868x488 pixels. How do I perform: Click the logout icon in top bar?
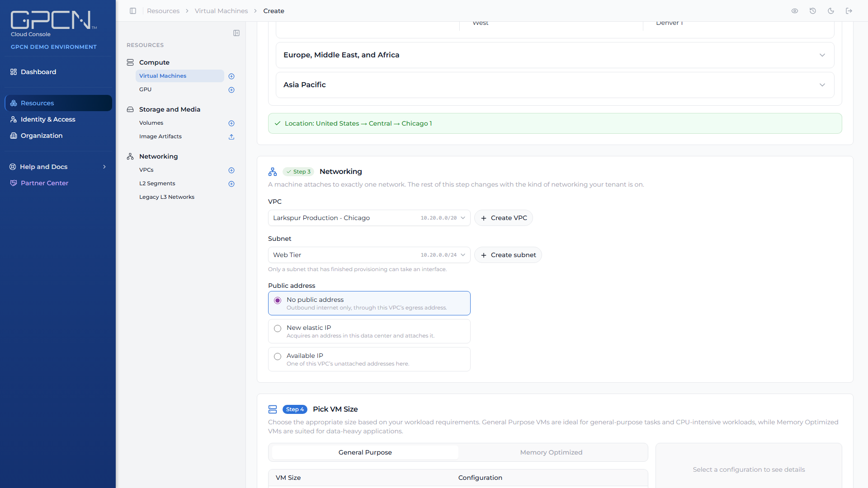point(849,11)
